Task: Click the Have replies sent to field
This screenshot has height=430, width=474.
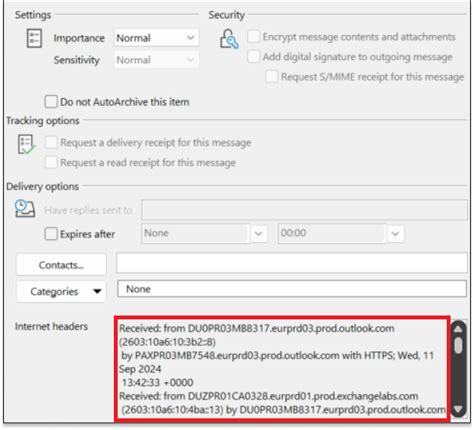Action: pos(304,210)
